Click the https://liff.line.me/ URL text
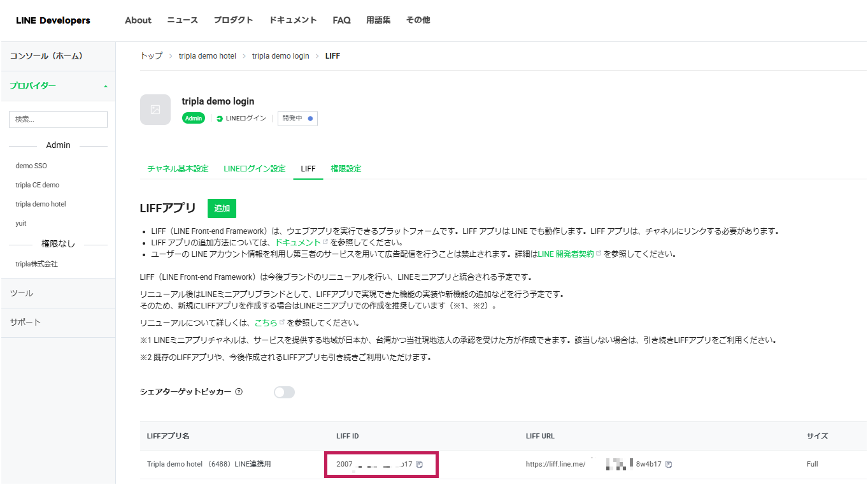The height and width of the screenshot is (485, 868). tap(555, 464)
